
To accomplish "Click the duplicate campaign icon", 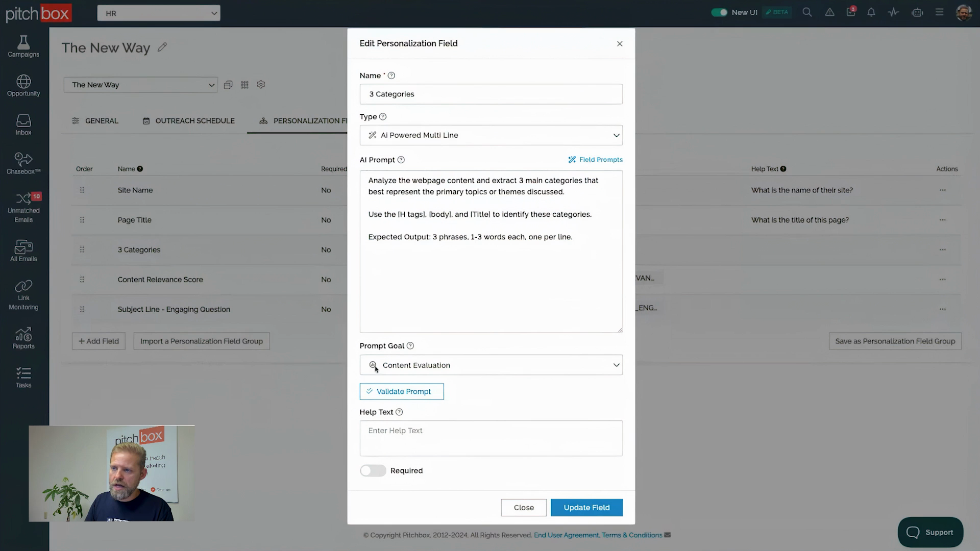I will (228, 85).
